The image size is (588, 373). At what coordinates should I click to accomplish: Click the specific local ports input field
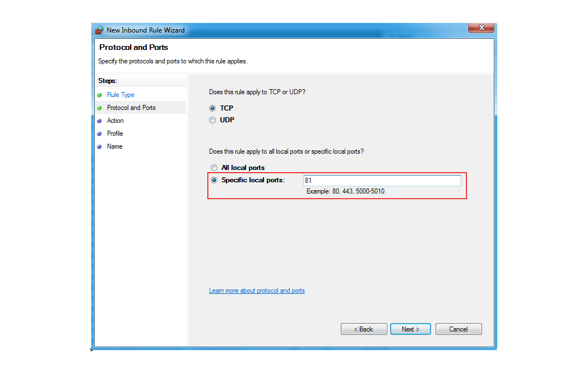pos(382,181)
